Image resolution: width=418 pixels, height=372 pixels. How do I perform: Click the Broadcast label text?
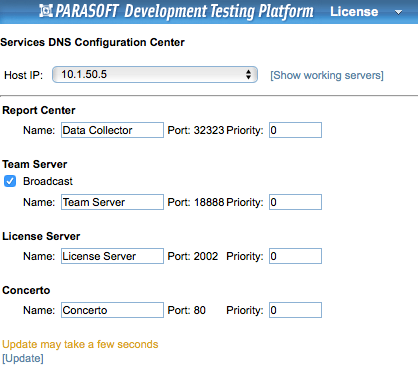click(x=48, y=181)
